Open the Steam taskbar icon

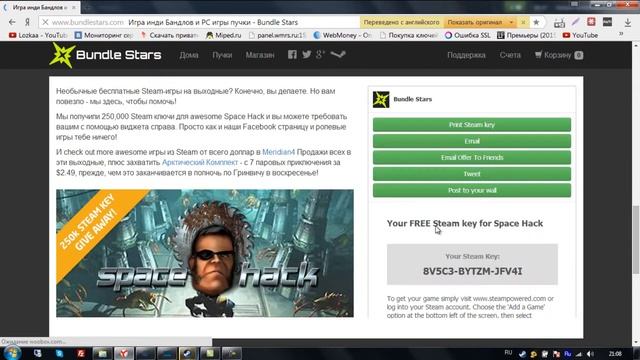click(187, 353)
